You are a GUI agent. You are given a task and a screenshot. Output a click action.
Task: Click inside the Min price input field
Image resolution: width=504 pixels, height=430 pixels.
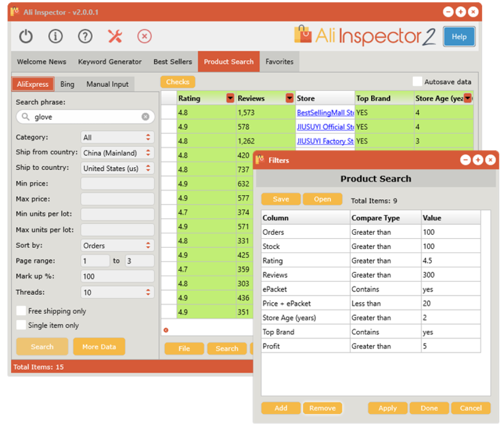click(117, 183)
